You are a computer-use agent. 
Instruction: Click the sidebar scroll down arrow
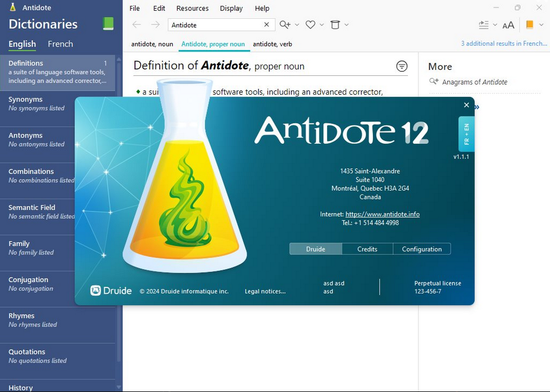click(x=119, y=387)
